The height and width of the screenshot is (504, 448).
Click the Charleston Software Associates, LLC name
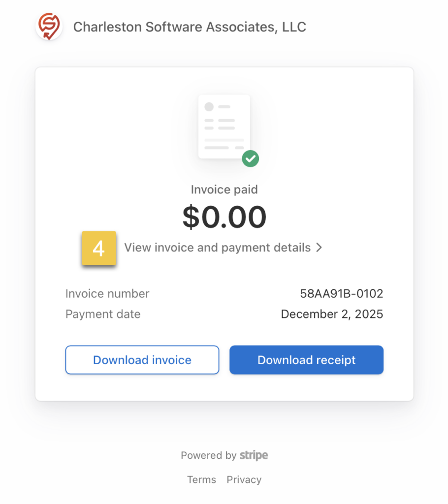190,27
